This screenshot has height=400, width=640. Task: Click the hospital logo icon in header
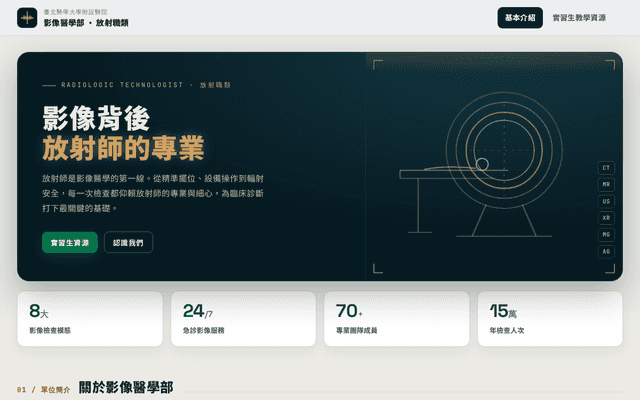(27, 18)
